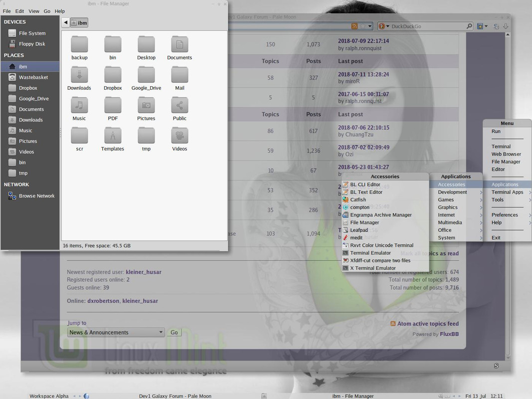This screenshot has height=399, width=532.
Task: Expand the Development submenu in Applications
Action: coord(456,192)
